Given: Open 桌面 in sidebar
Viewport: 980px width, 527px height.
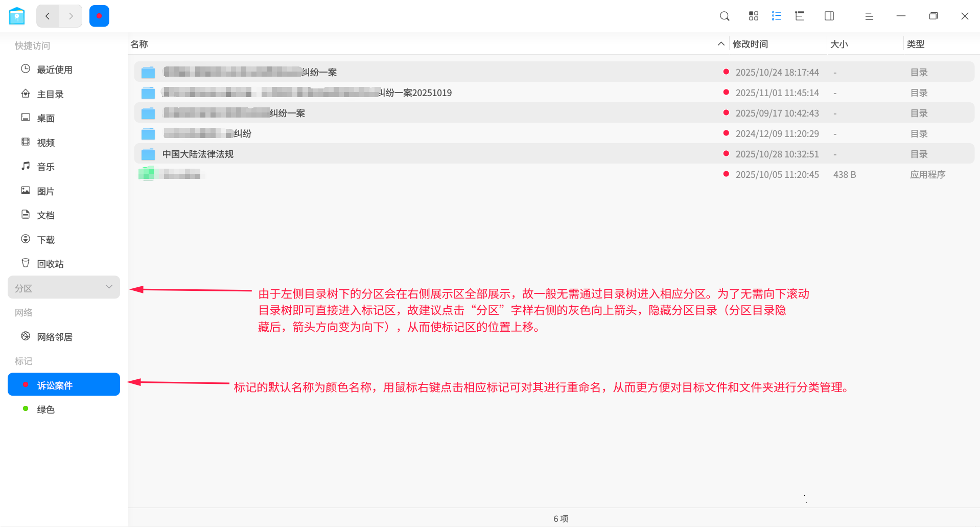Looking at the screenshot, I should (x=64, y=118).
